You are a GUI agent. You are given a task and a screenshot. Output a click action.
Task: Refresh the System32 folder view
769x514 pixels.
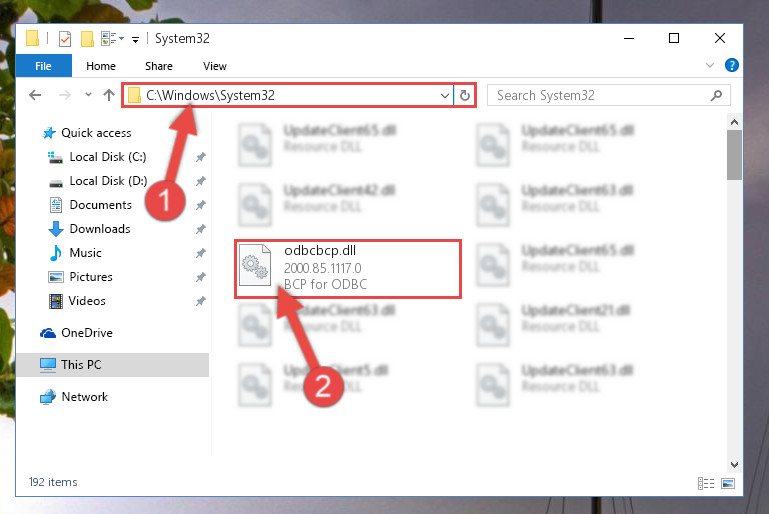(x=465, y=95)
